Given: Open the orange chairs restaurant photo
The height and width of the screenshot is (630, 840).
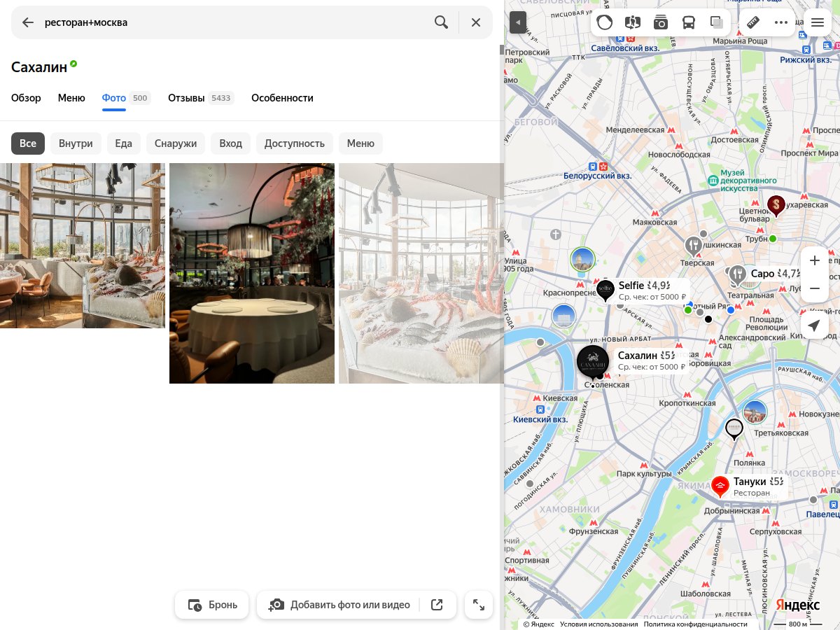Looking at the screenshot, I should click(83, 246).
